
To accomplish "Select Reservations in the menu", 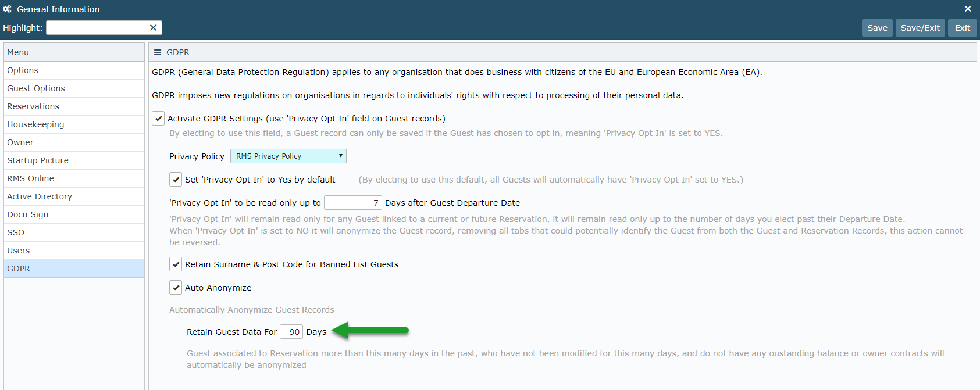I will pyautogui.click(x=74, y=106).
